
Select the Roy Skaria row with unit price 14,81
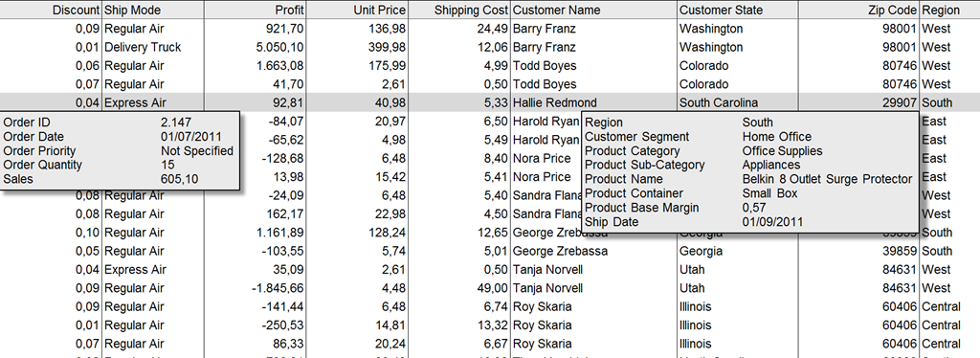pos(490,324)
